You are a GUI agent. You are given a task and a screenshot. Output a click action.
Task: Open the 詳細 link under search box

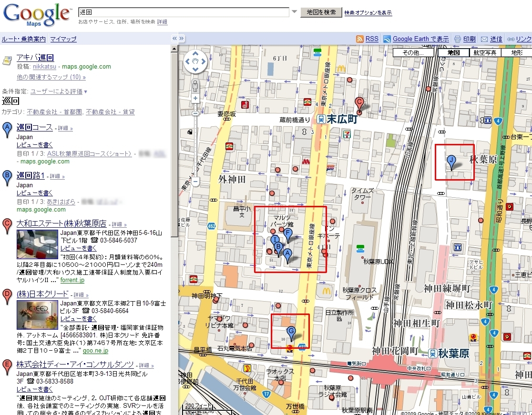(162, 22)
